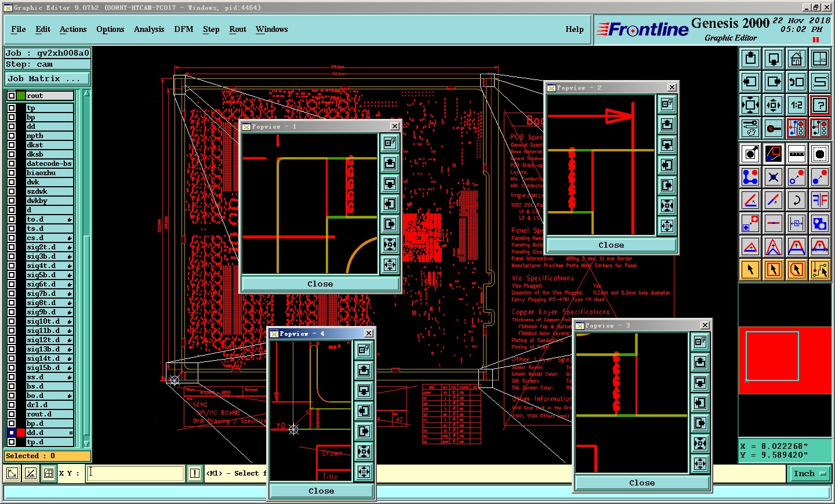
Task: Click Close button in Popview 1
Action: (x=320, y=284)
